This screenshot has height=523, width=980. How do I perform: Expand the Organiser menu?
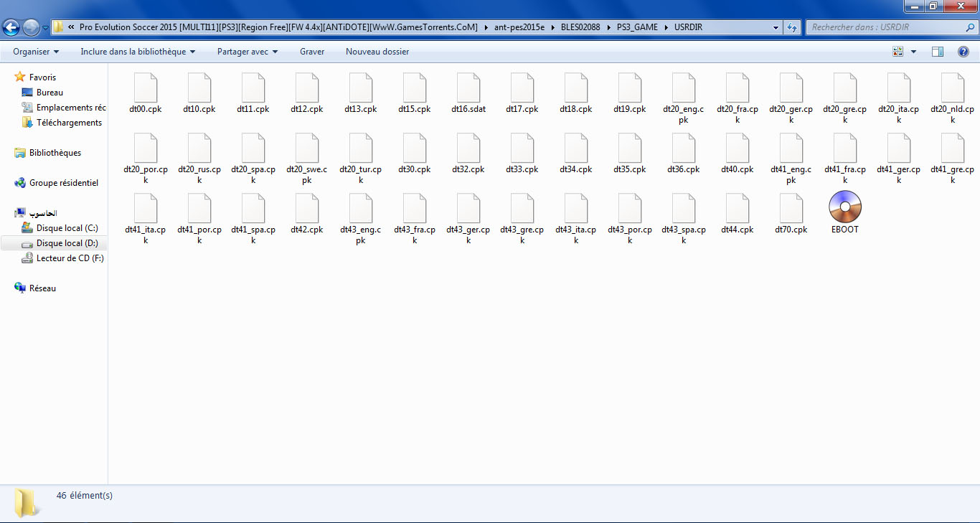(x=36, y=52)
